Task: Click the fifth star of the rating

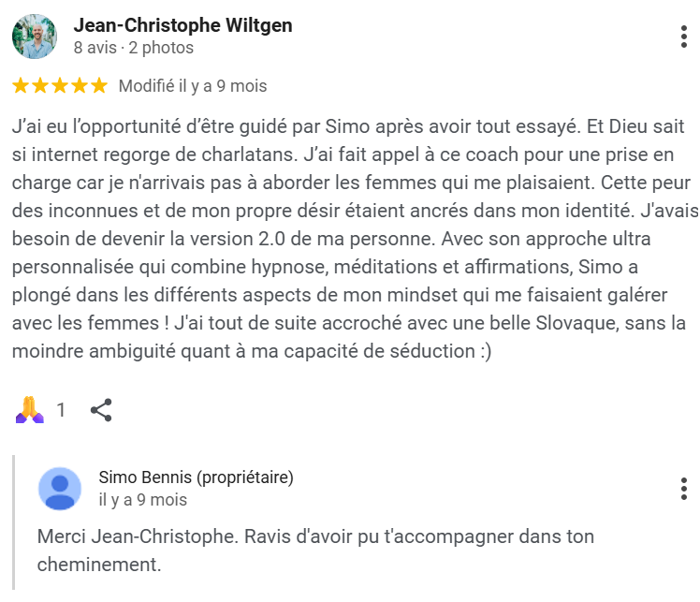Action: [99, 85]
